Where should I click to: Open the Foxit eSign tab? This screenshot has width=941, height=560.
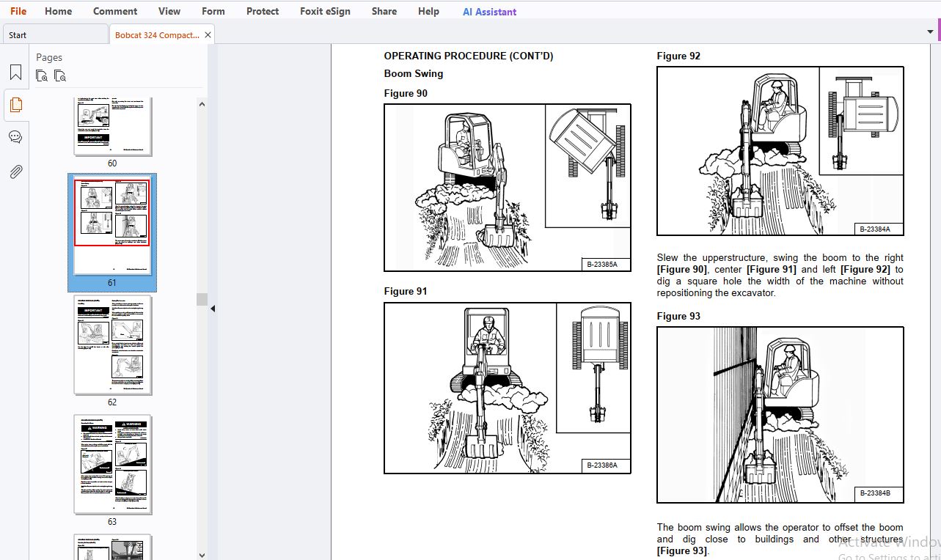click(x=325, y=11)
